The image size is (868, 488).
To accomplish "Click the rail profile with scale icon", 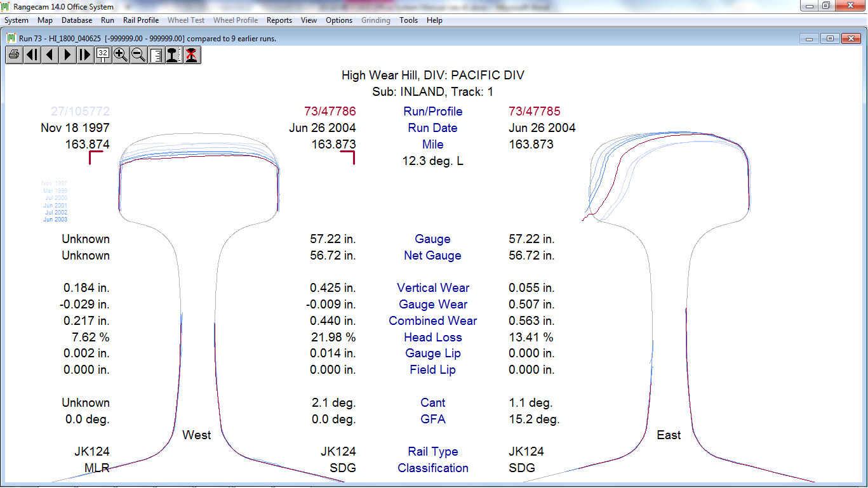I will [173, 55].
